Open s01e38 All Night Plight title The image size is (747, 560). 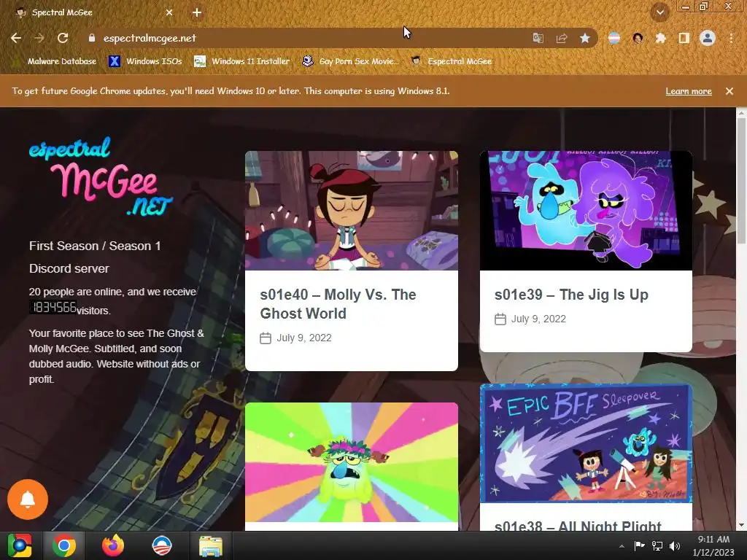[x=578, y=526]
